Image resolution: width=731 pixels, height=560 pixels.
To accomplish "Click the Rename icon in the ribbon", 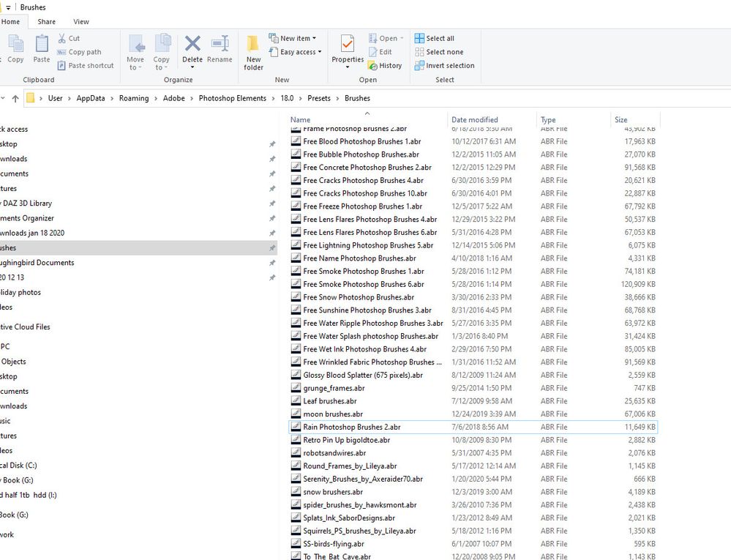I will click(x=220, y=43).
